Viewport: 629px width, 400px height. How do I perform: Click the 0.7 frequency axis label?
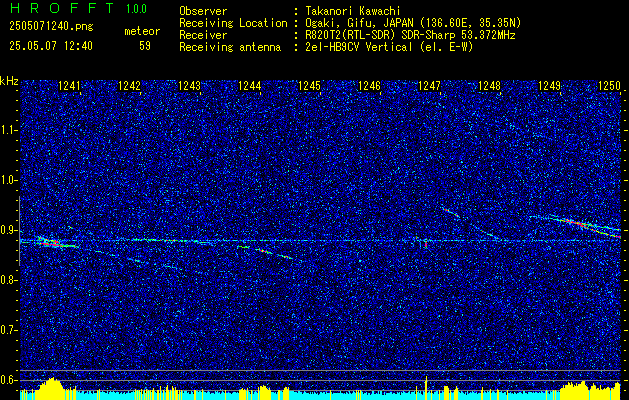click(9, 330)
